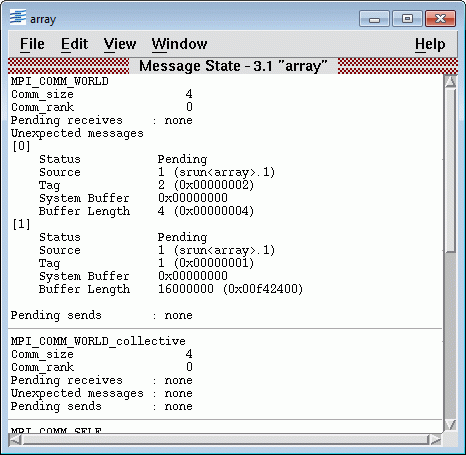
Task: Minimize the array window
Action: [x=374, y=19]
